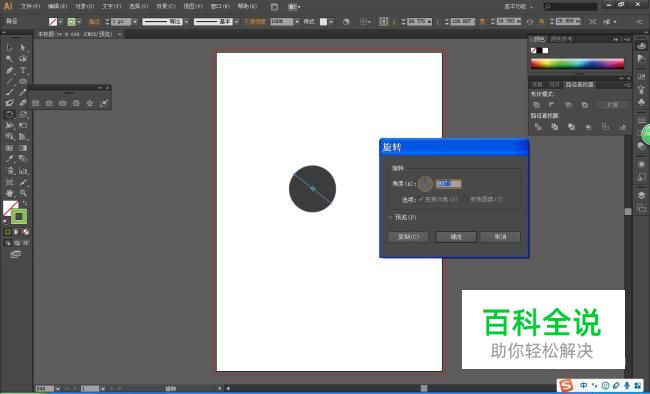
Task: Switch to 颜色参考 panel tab
Action: (561, 39)
